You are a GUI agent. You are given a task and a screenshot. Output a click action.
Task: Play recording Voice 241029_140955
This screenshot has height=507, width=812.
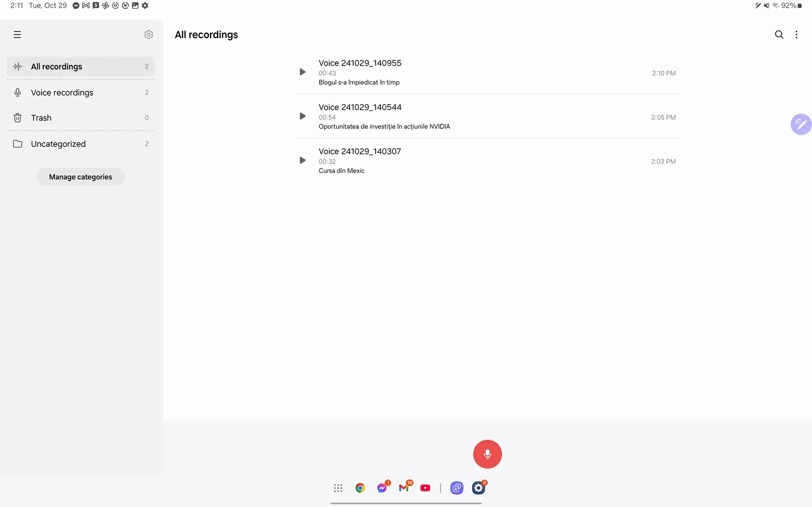(x=302, y=72)
